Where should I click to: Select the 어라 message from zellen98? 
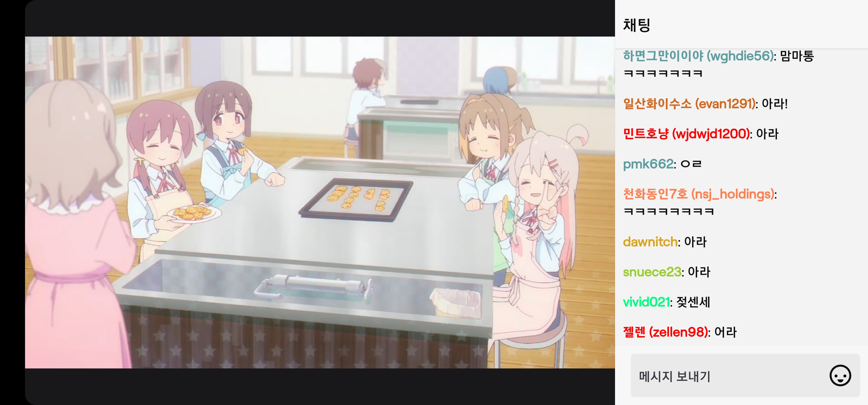725,332
